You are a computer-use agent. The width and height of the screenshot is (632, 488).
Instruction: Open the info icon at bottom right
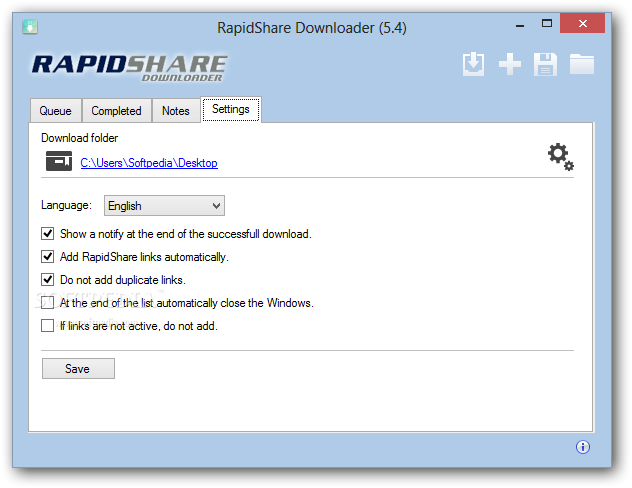click(x=582, y=447)
